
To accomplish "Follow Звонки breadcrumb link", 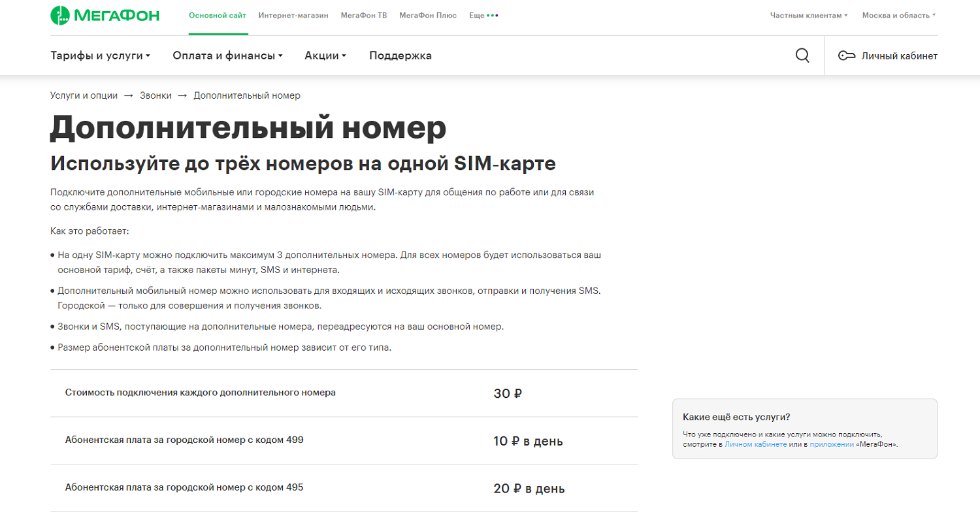I will 155,95.
